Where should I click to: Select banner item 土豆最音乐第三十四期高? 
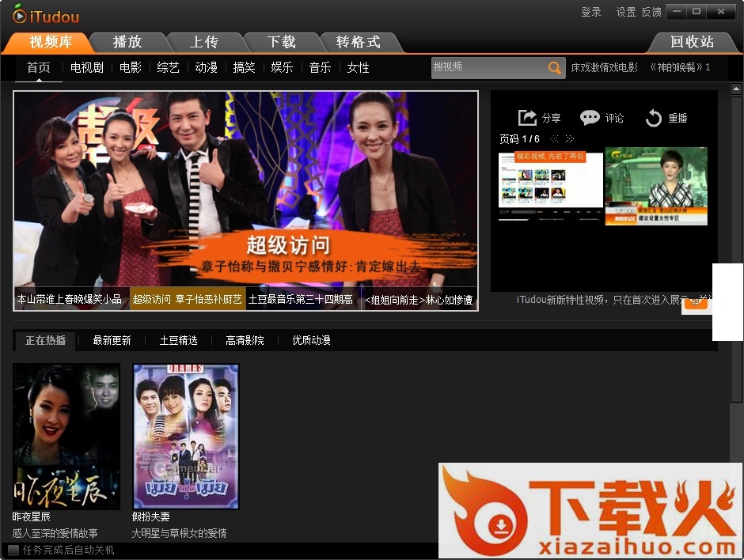pyautogui.click(x=303, y=299)
